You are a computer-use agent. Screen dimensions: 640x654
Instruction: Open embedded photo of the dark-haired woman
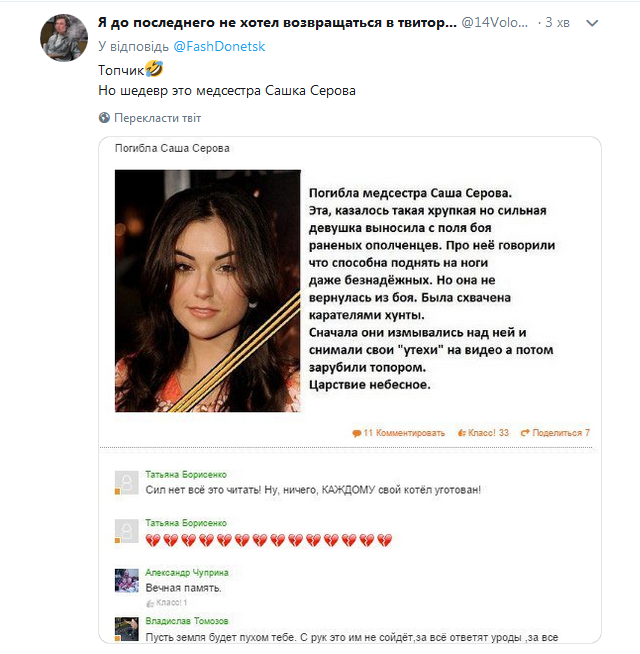coord(207,290)
